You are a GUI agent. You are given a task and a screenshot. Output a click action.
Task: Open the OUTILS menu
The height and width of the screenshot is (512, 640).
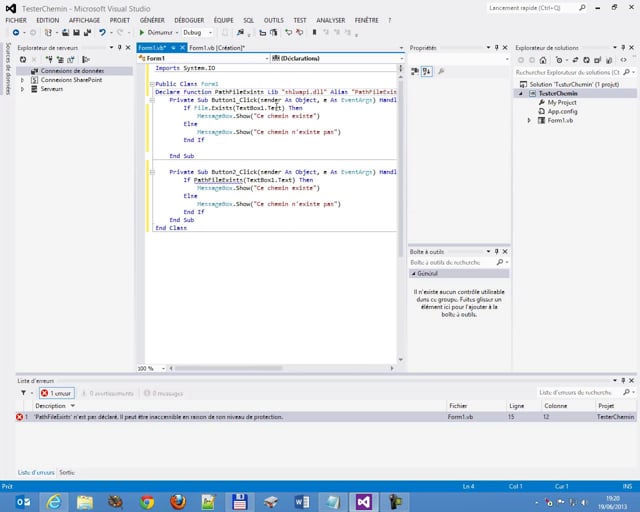click(273, 20)
